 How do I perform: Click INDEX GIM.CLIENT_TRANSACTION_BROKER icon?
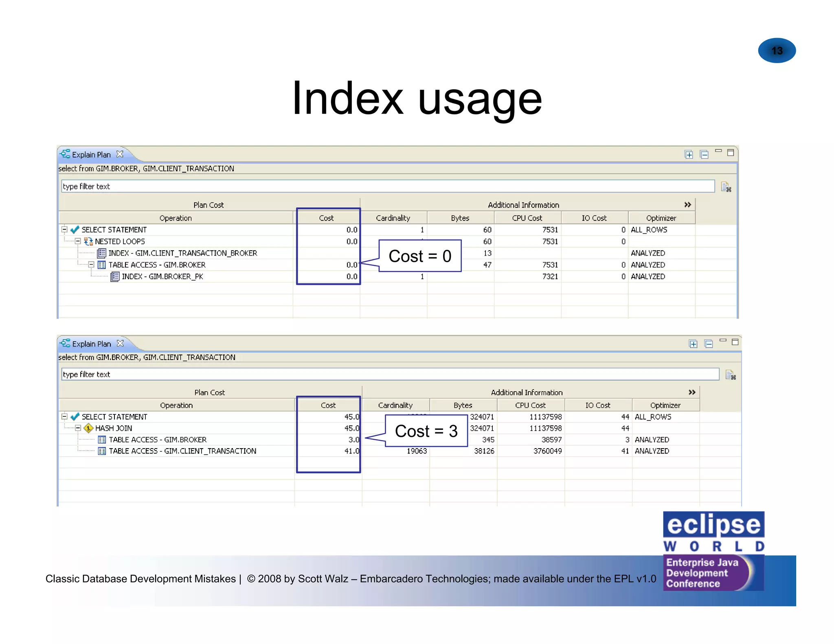coord(102,253)
